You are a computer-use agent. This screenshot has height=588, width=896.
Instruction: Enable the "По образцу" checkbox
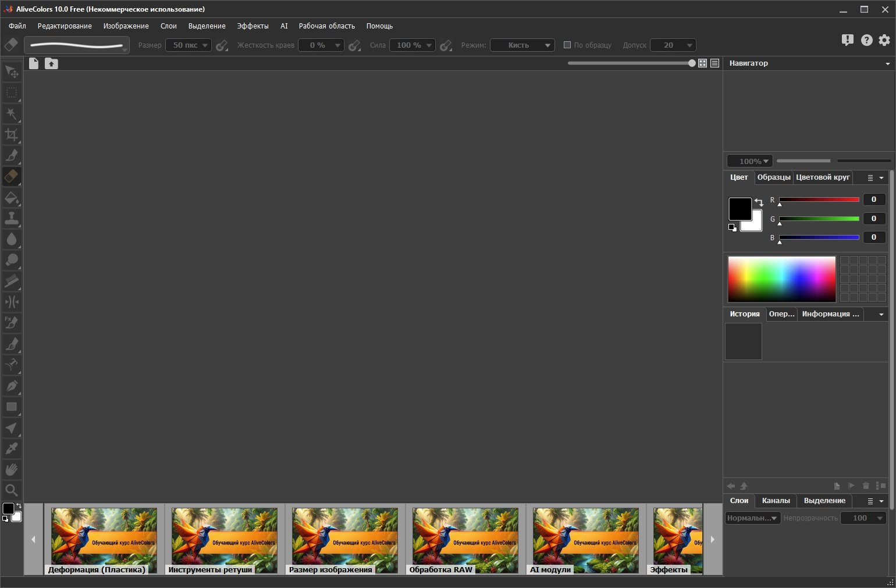point(567,45)
